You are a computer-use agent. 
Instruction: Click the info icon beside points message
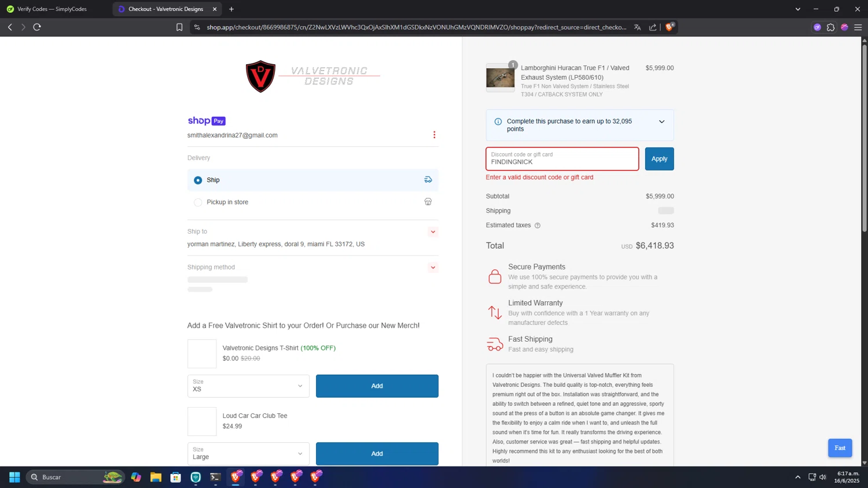[x=498, y=121]
